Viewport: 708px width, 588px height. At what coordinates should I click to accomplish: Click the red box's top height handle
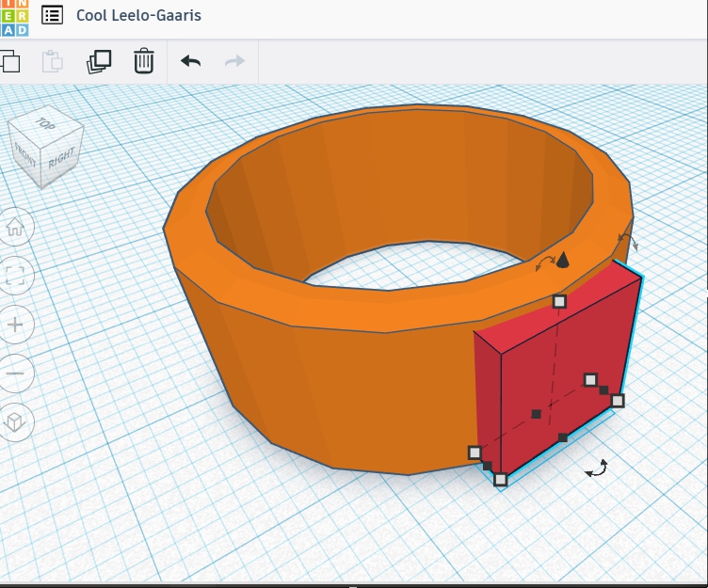pos(559,301)
